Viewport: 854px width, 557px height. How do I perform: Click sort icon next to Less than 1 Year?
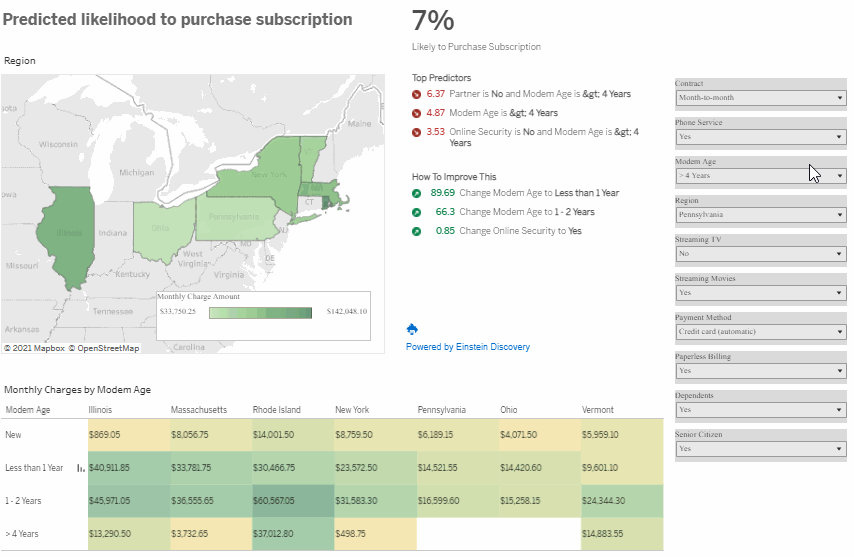coord(81,468)
